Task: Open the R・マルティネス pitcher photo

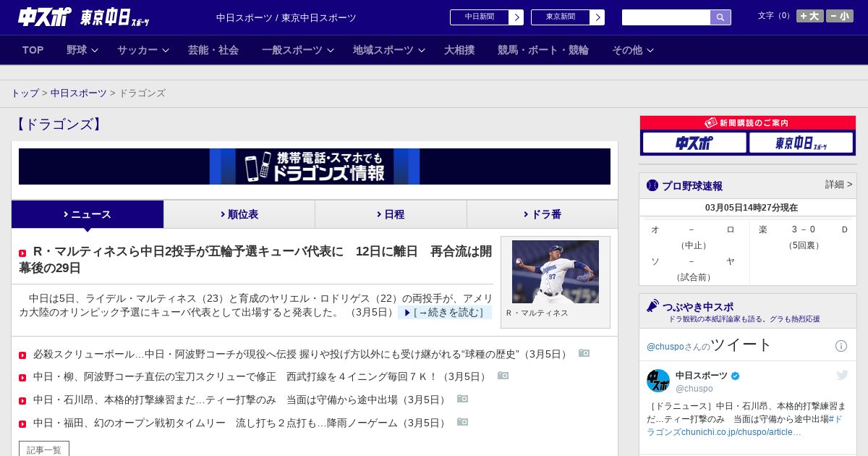Action: (556, 271)
